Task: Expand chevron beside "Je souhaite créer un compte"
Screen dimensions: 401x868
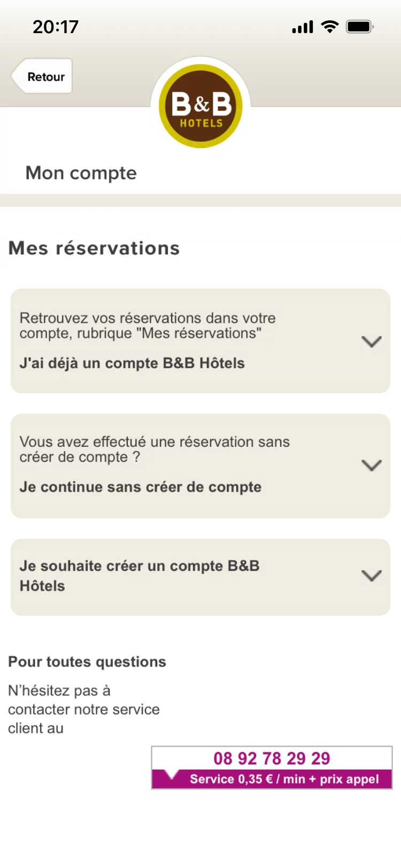Action: pos(371,576)
